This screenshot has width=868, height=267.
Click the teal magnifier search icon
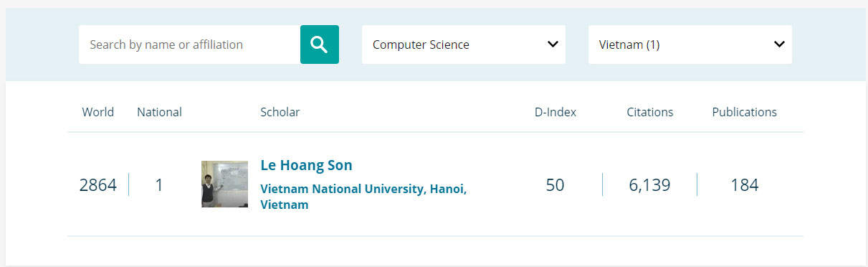(x=319, y=44)
